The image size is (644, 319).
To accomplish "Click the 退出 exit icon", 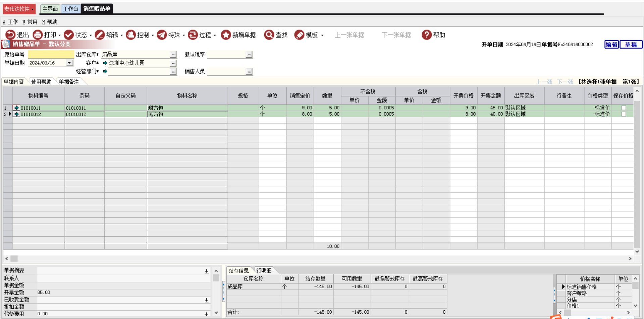I will 10,35.
